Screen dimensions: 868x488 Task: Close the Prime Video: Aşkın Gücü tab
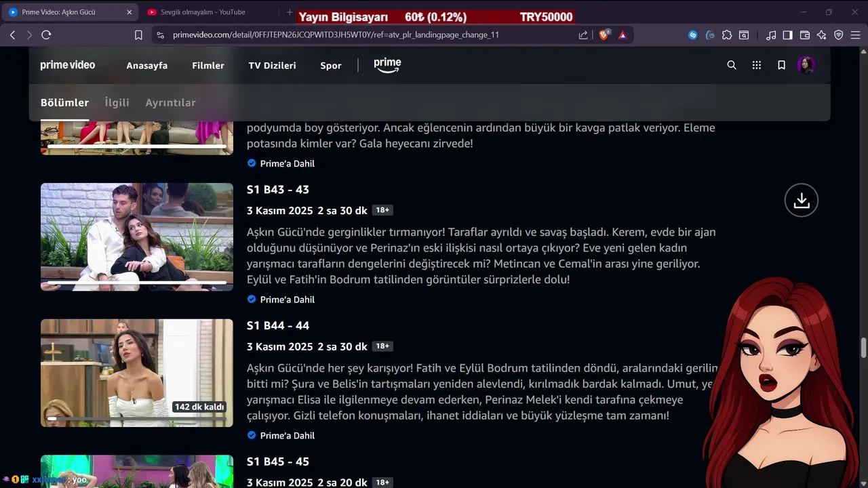(x=129, y=12)
